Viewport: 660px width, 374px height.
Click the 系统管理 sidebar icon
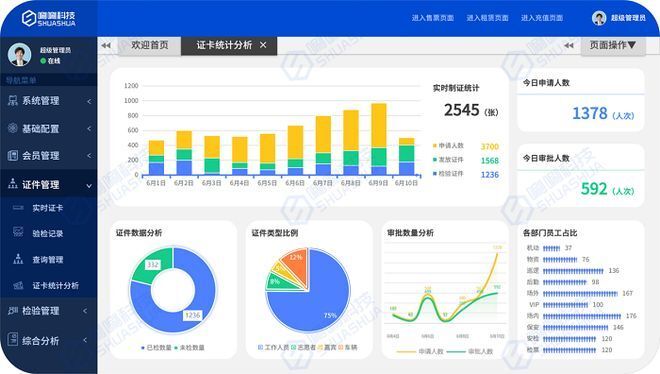tap(13, 101)
